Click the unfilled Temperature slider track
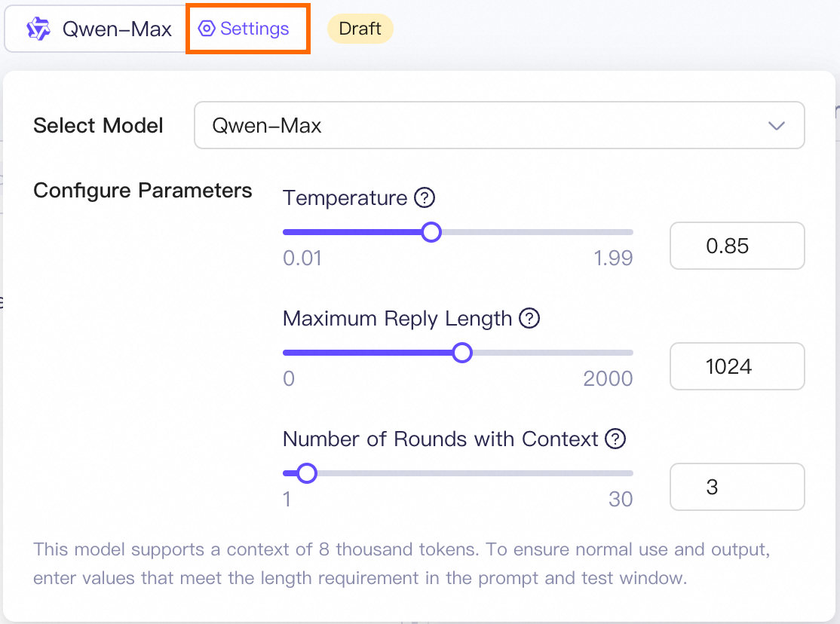 (x=535, y=232)
